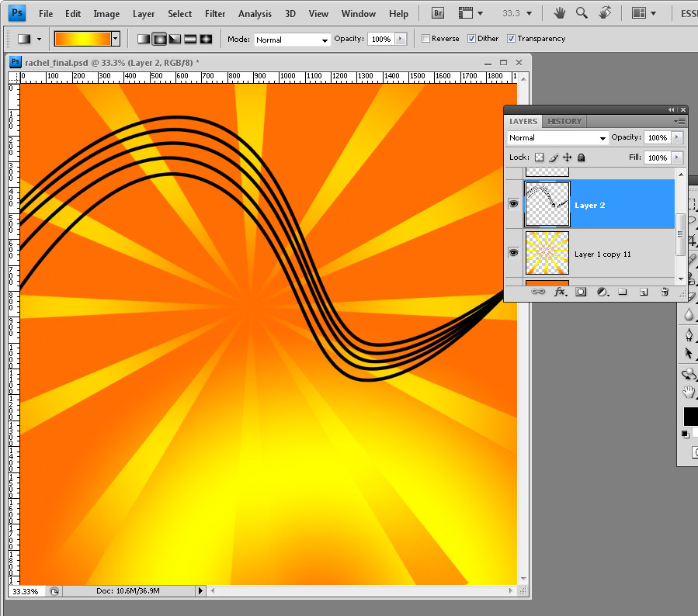
Task: Click the status bar preview icon beside zoom
Action: [54, 591]
